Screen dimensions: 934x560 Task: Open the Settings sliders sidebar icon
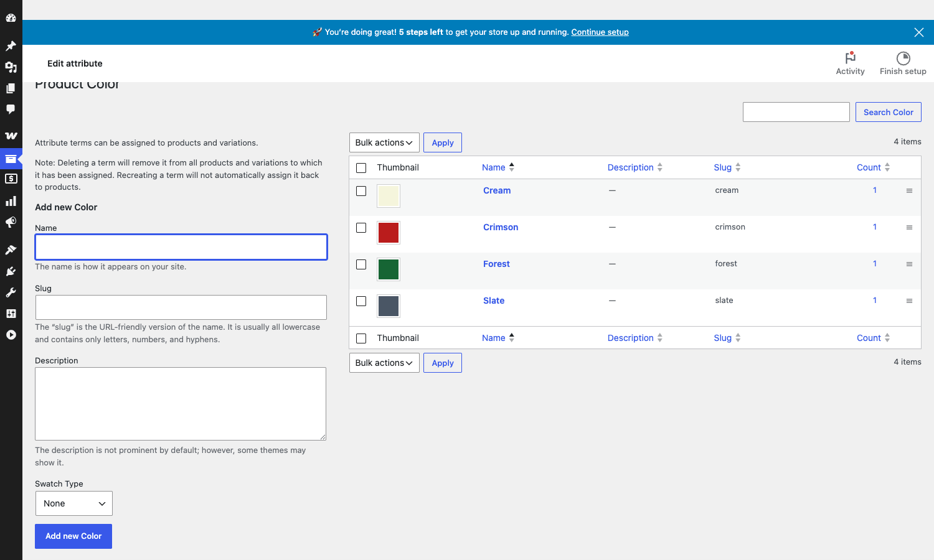[x=11, y=313]
